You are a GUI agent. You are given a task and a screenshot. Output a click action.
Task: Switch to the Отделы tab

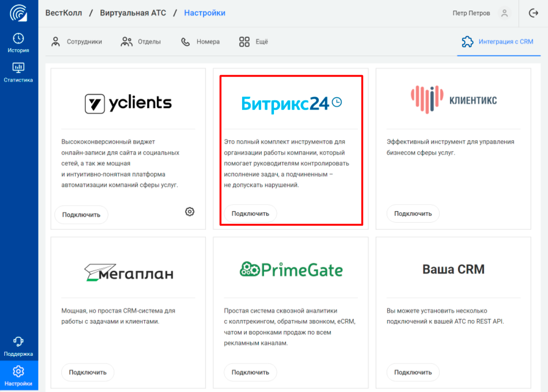pyautogui.click(x=141, y=42)
